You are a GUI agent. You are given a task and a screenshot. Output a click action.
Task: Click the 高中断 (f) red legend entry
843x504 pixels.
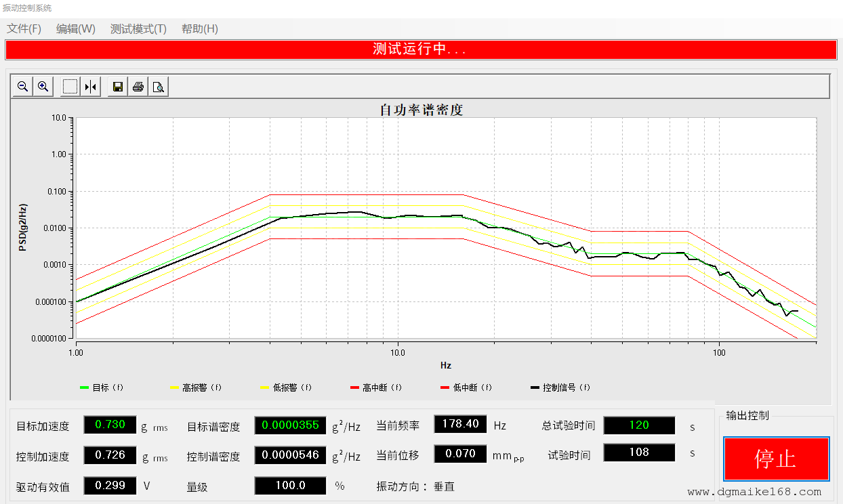pos(376,388)
